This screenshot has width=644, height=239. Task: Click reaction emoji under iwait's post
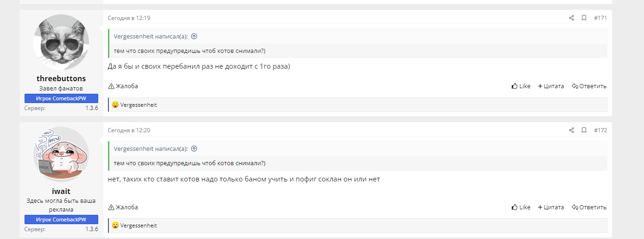click(x=115, y=226)
